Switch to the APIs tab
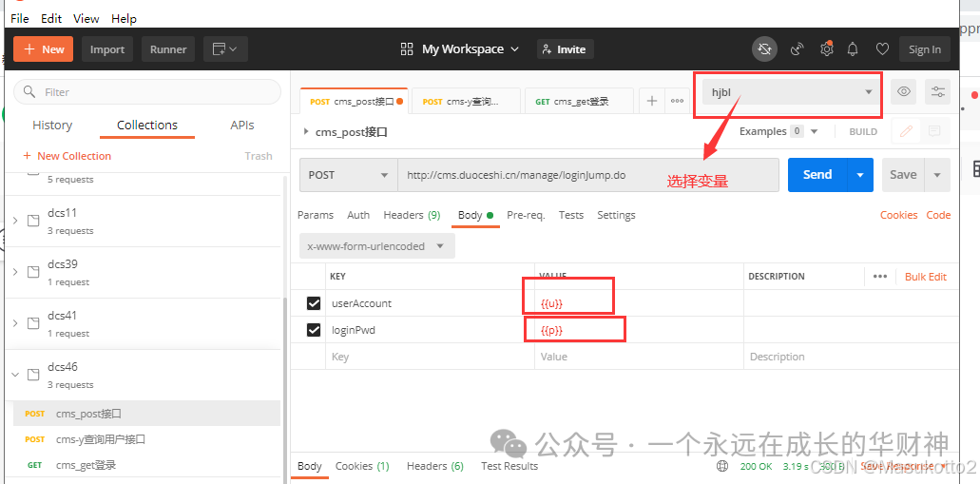Image resolution: width=980 pixels, height=484 pixels. 241,126
